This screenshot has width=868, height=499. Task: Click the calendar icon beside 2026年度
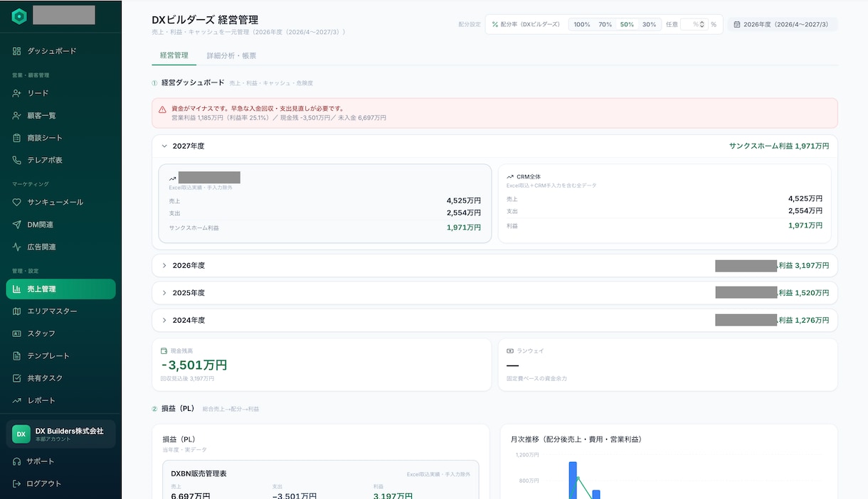coord(736,24)
